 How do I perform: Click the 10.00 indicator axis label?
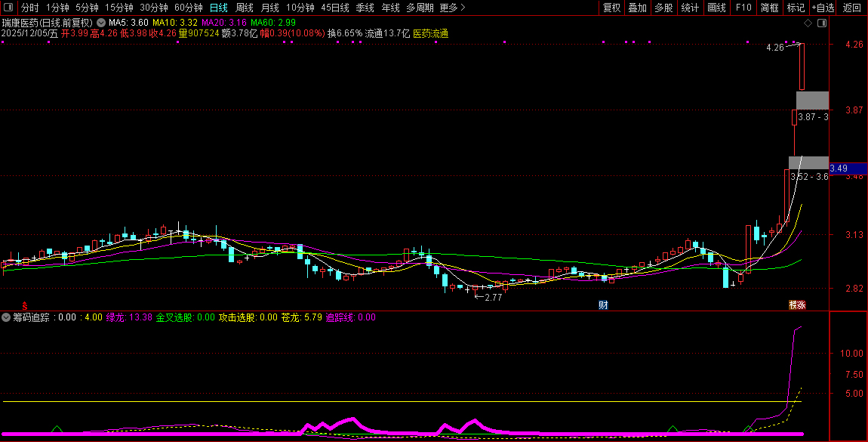(851, 354)
